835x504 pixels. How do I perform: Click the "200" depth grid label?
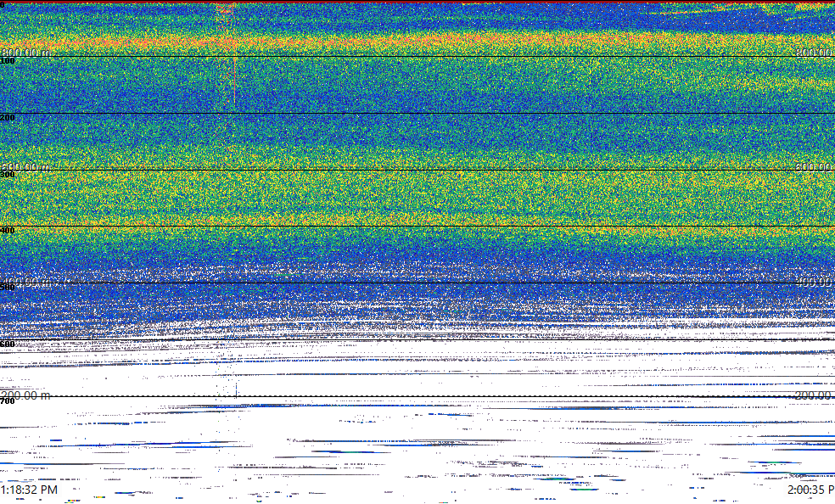(8, 118)
